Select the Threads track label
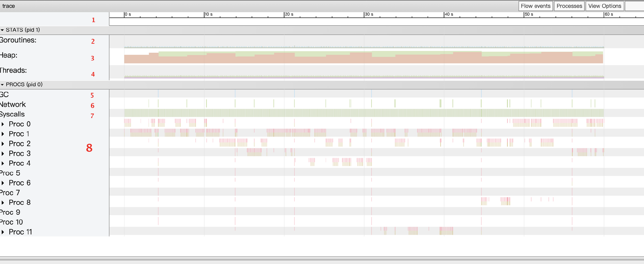 click(x=13, y=71)
